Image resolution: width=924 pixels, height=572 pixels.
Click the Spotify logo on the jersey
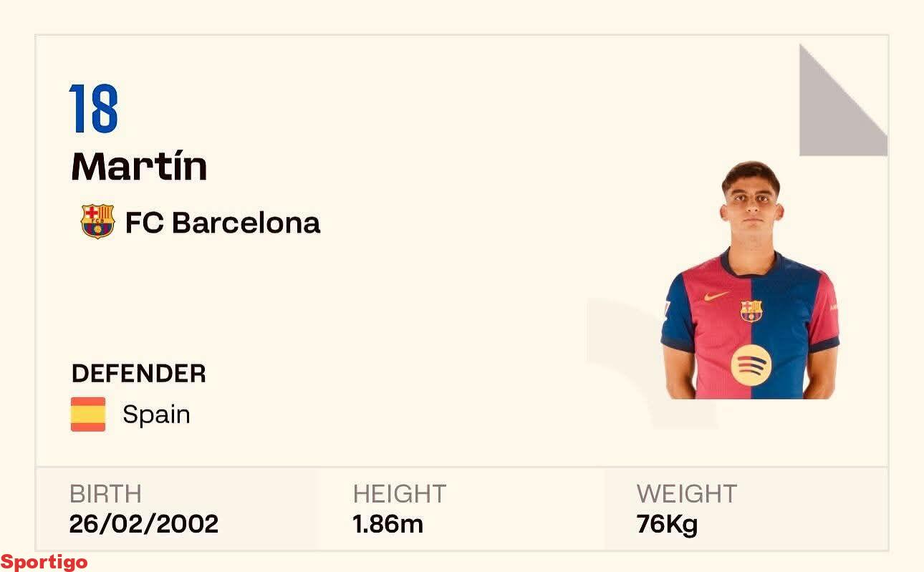(x=751, y=364)
